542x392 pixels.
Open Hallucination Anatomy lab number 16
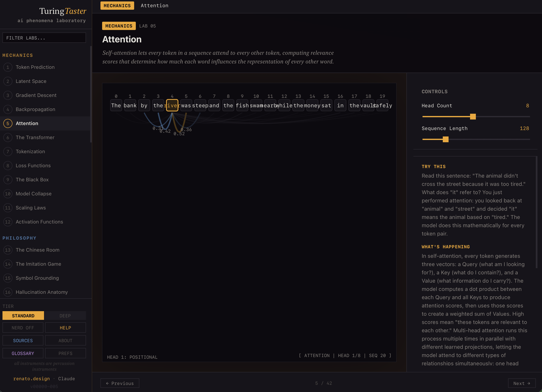coord(42,292)
